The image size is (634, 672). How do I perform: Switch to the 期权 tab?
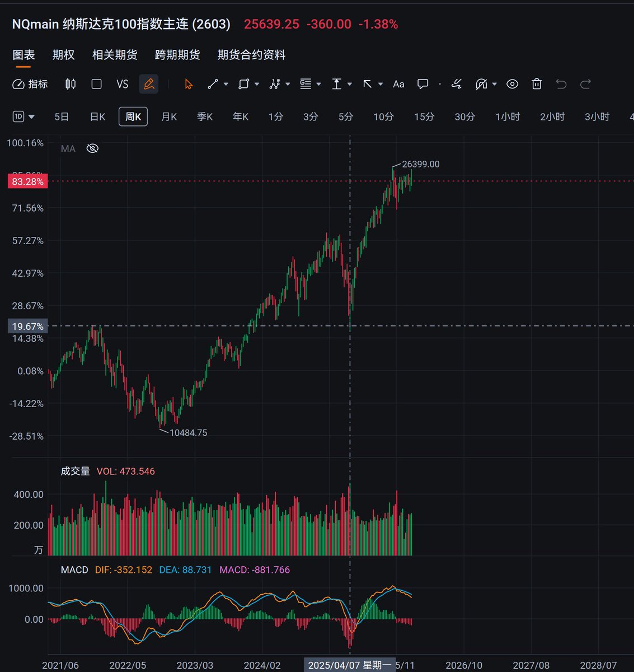(x=63, y=55)
